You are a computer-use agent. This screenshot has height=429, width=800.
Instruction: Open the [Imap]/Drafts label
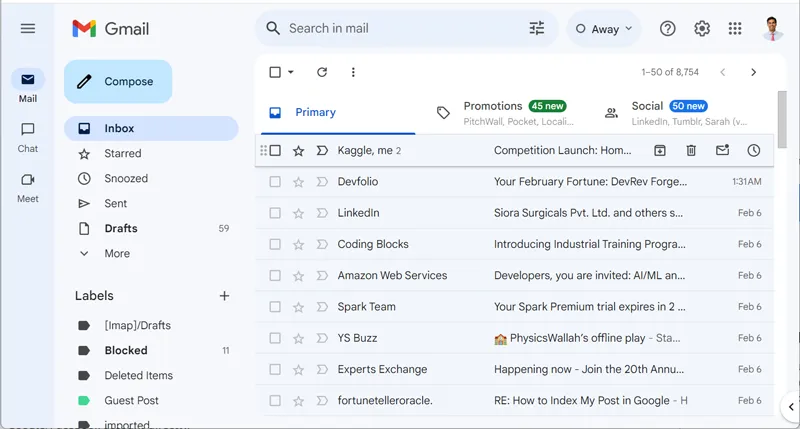click(x=151, y=325)
